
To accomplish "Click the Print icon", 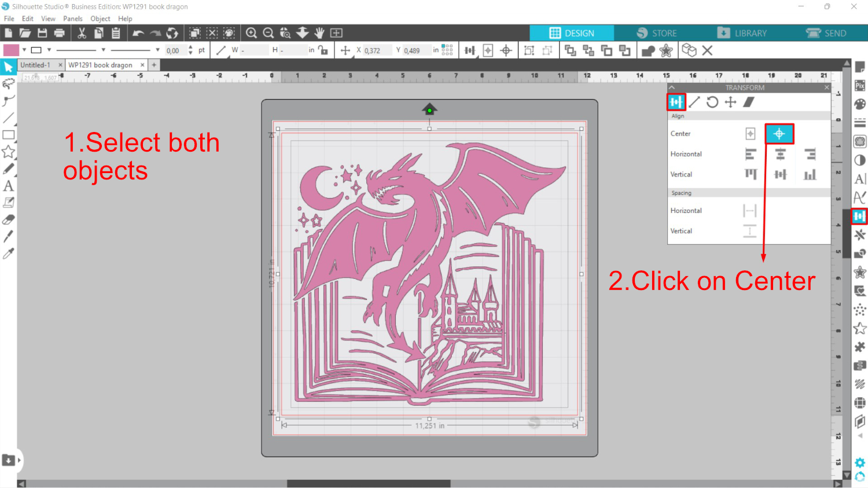I will (x=59, y=33).
